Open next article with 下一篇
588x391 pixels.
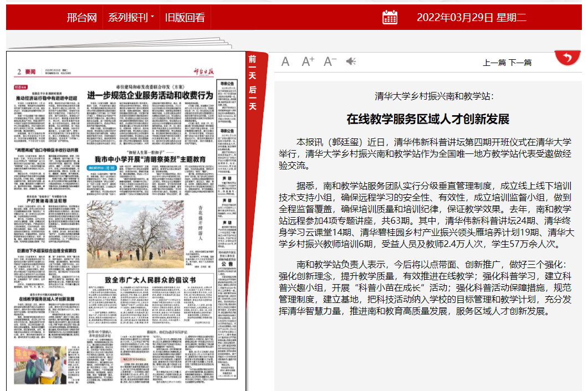pyautogui.click(x=520, y=63)
